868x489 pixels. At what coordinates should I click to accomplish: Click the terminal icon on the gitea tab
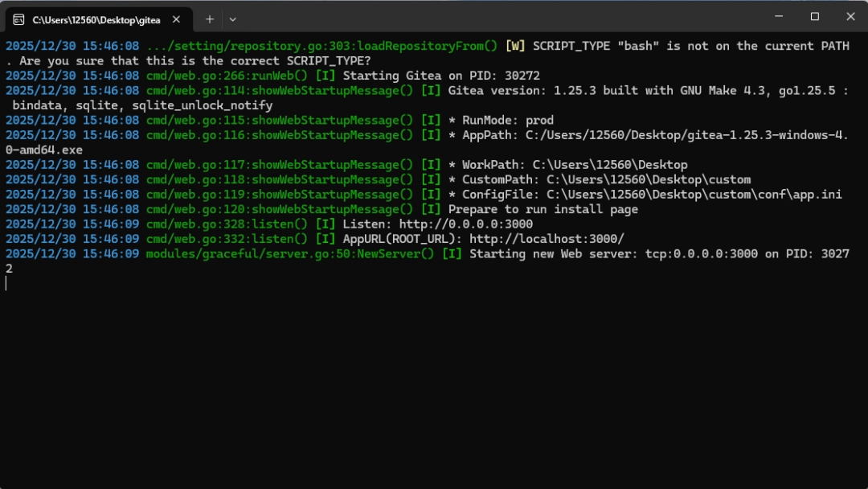click(18, 18)
